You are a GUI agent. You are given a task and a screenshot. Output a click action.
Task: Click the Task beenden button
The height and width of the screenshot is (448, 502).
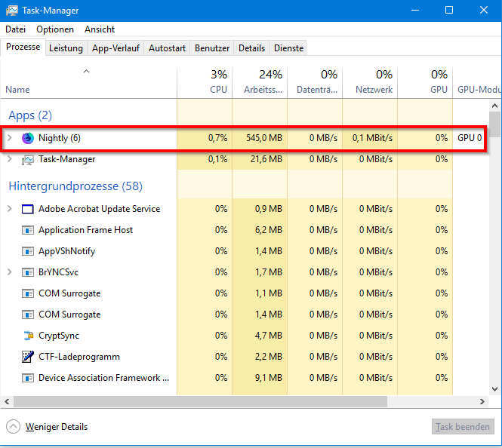pos(463,427)
